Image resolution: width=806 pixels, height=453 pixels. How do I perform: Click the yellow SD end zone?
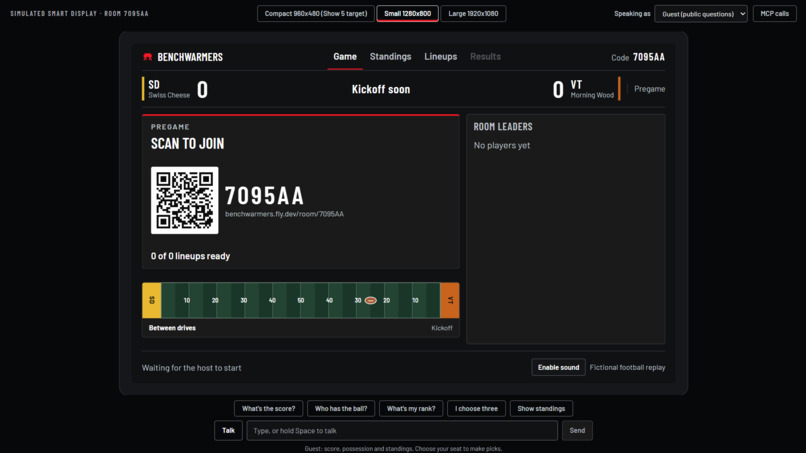point(152,300)
